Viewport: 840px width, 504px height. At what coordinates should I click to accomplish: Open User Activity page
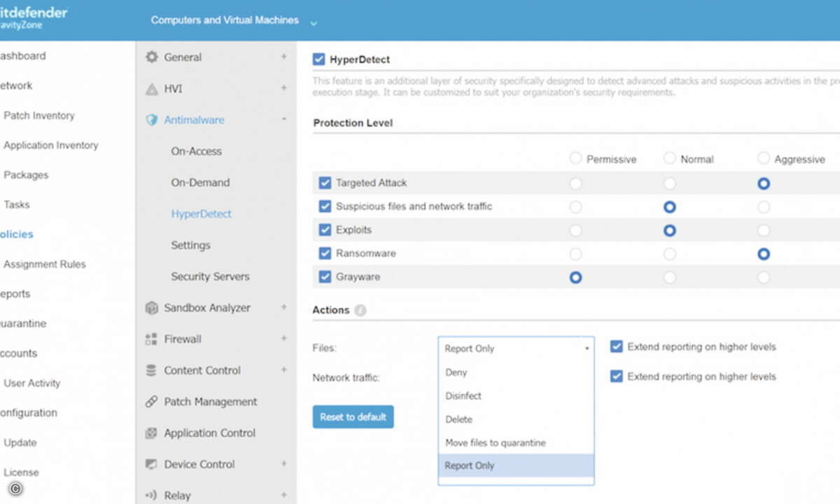[x=31, y=384]
